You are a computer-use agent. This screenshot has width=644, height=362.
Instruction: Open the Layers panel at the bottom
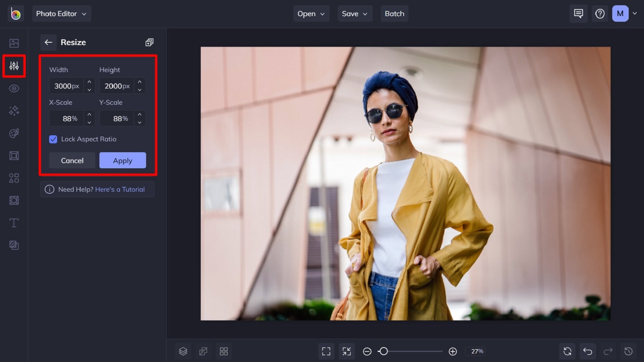[183, 351]
